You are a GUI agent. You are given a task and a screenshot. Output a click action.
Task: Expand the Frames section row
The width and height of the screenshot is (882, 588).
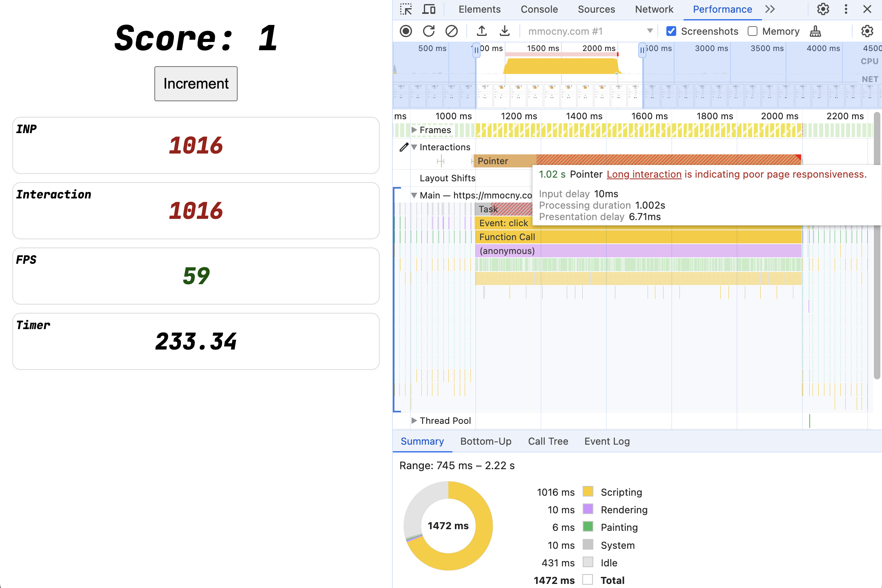[415, 129]
